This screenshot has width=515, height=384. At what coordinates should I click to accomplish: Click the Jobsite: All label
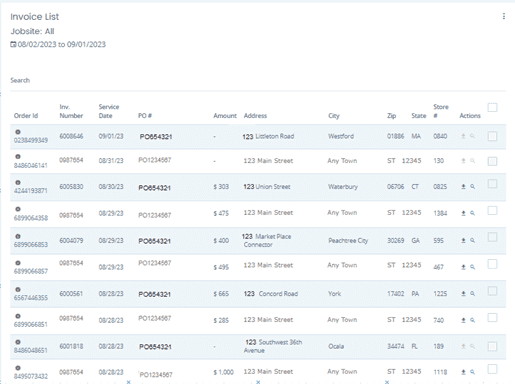click(32, 31)
